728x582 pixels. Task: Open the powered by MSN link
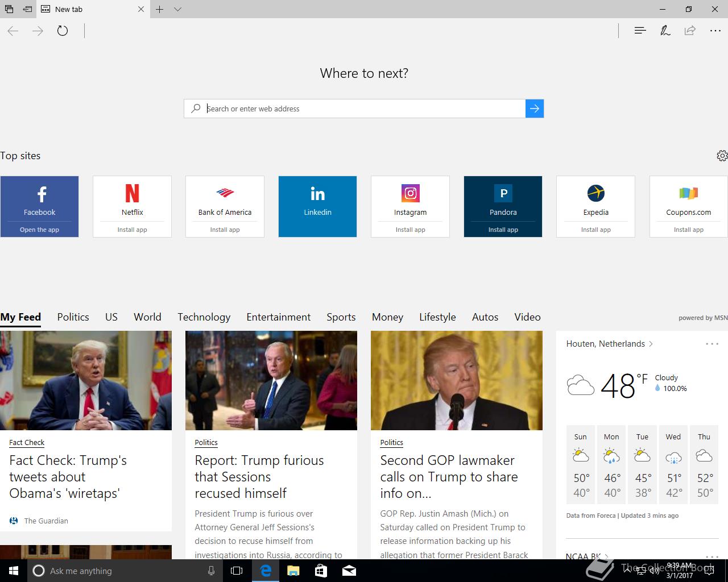[703, 318]
